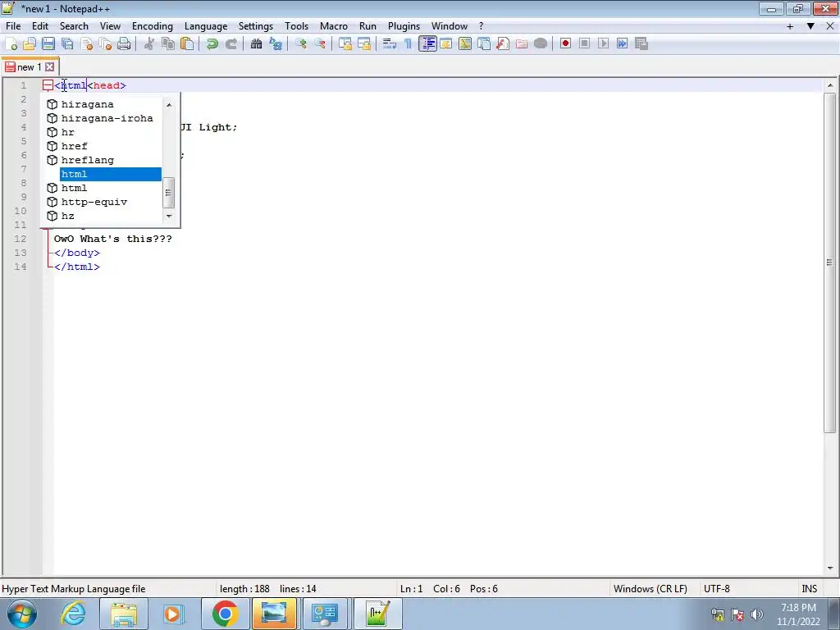The width and height of the screenshot is (840, 630).
Task: Open the ? help menu
Action: click(481, 25)
